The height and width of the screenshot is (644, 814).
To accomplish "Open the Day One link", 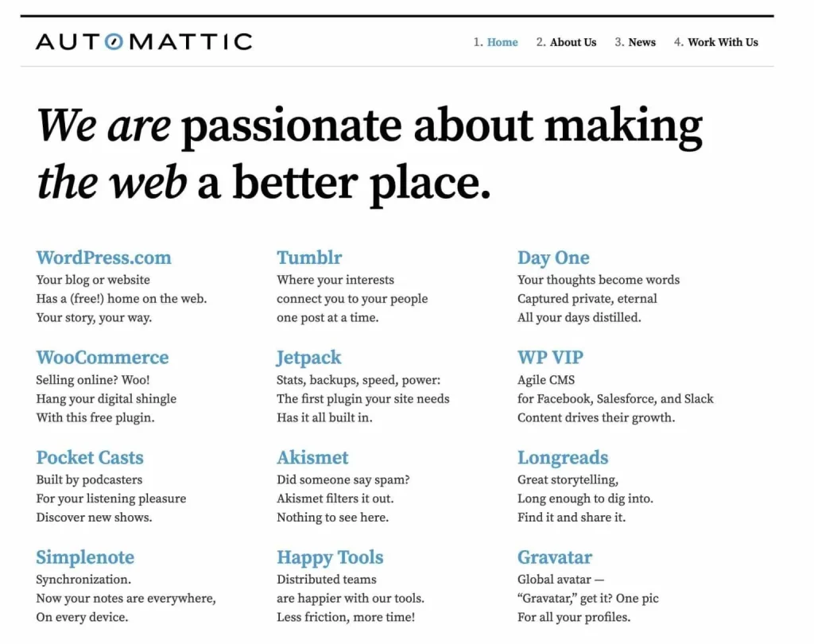I will point(553,258).
